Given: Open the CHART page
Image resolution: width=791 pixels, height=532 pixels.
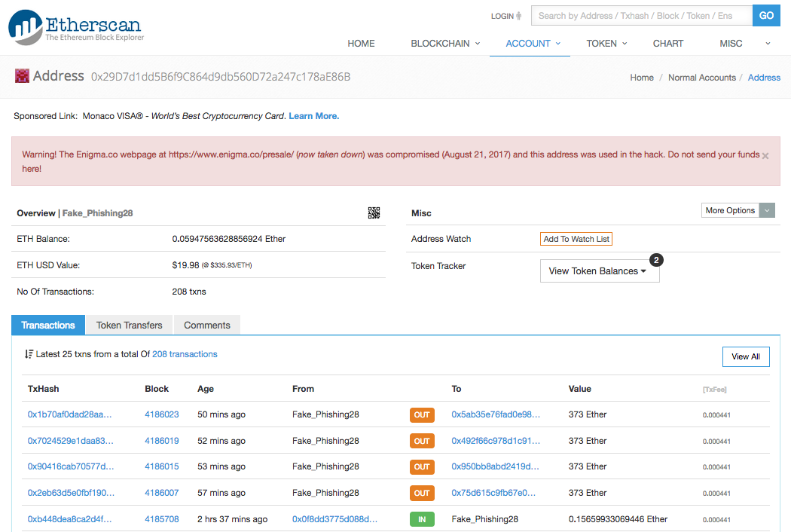Looking at the screenshot, I should (x=668, y=44).
